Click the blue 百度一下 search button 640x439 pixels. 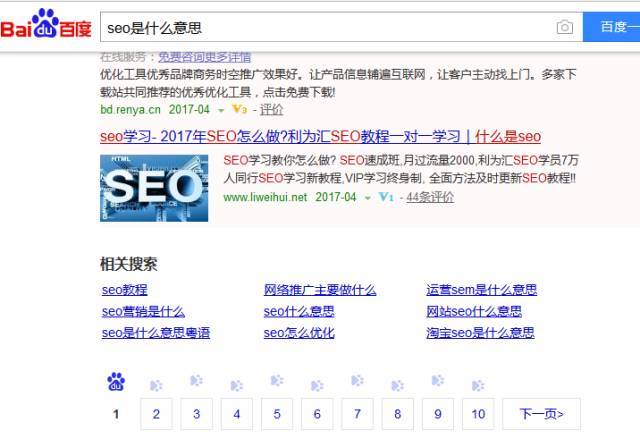(611, 27)
